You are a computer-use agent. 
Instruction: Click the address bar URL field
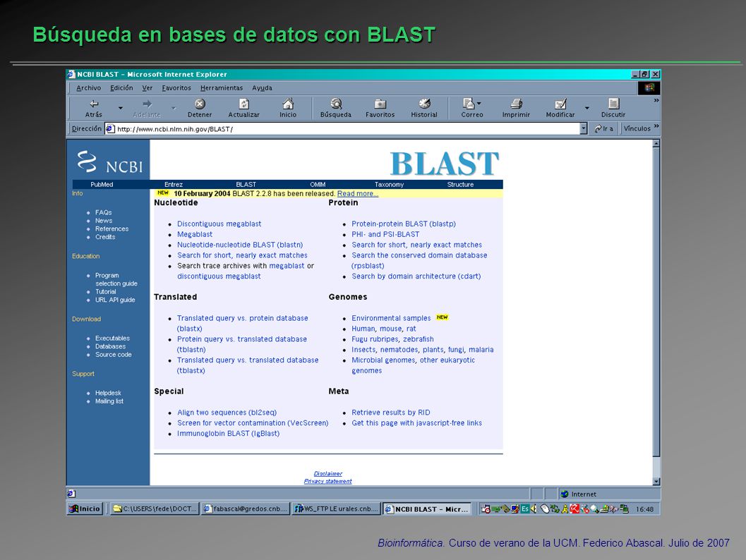point(342,129)
